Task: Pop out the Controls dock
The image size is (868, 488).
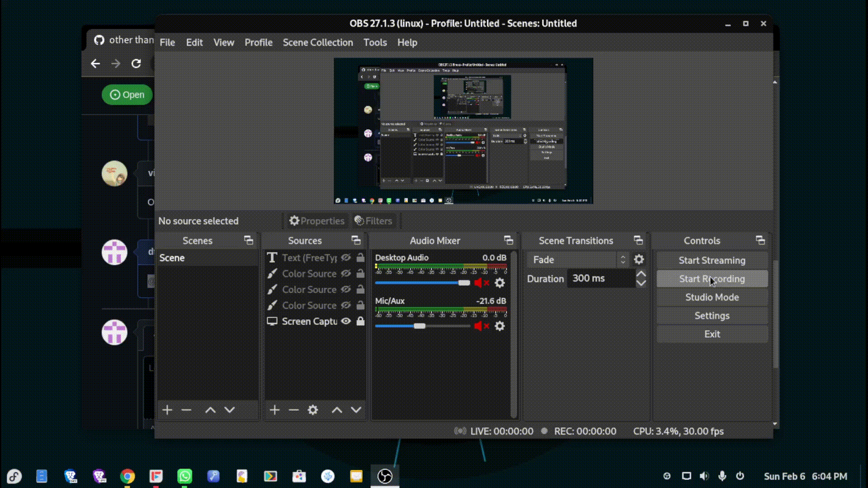Action: [x=760, y=240]
